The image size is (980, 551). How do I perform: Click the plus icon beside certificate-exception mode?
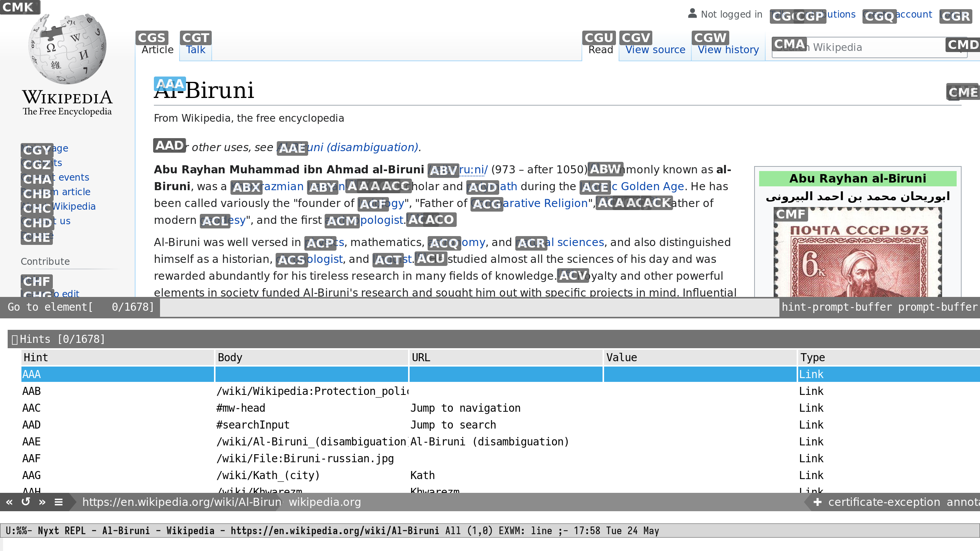(817, 502)
